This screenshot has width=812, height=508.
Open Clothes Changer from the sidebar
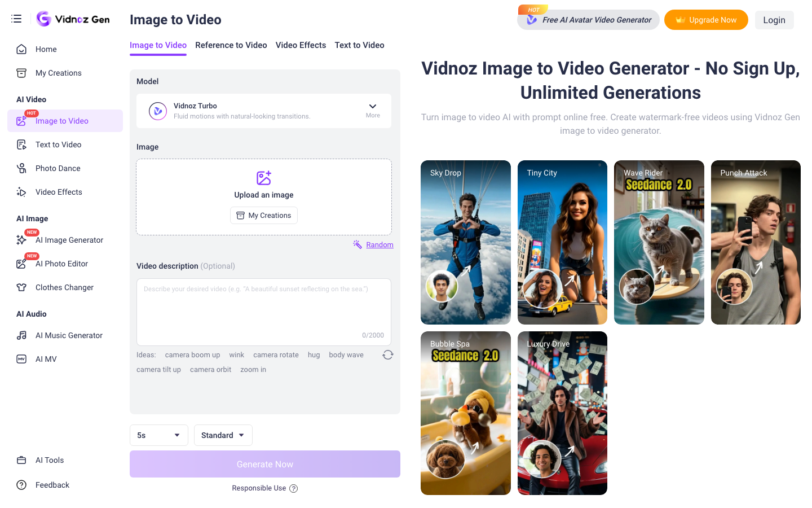[x=65, y=287]
